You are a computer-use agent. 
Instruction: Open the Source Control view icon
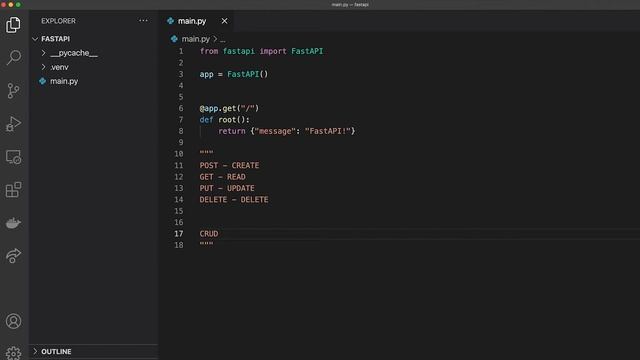tap(13, 91)
